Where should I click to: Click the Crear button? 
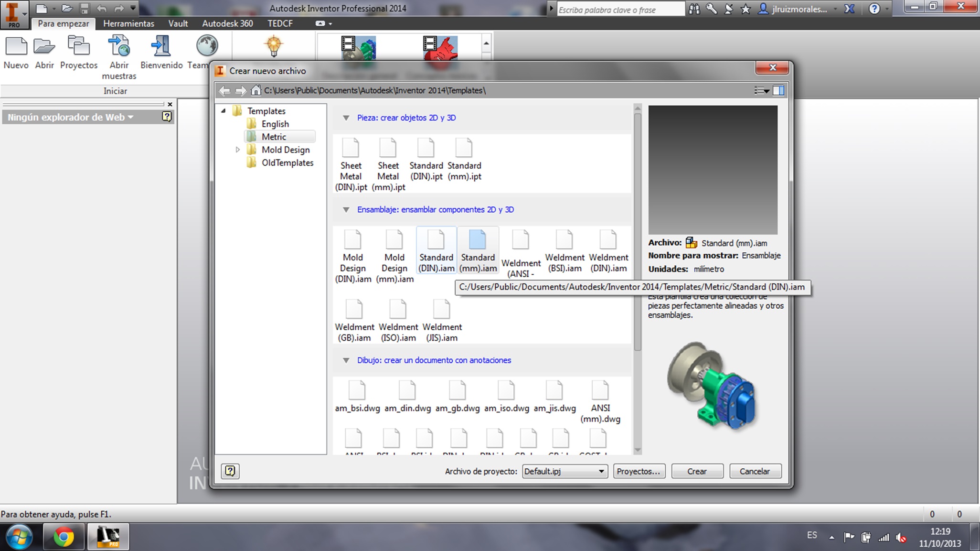(x=697, y=471)
